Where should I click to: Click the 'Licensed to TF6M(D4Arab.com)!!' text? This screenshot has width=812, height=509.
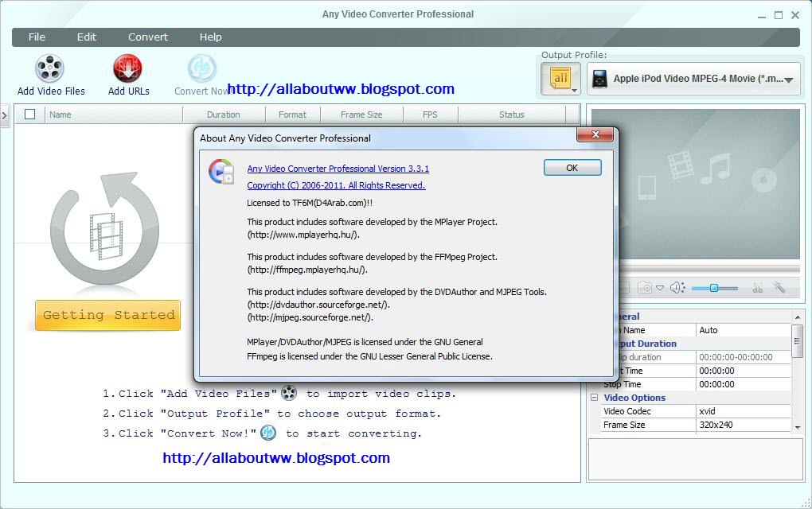(x=310, y=203)
